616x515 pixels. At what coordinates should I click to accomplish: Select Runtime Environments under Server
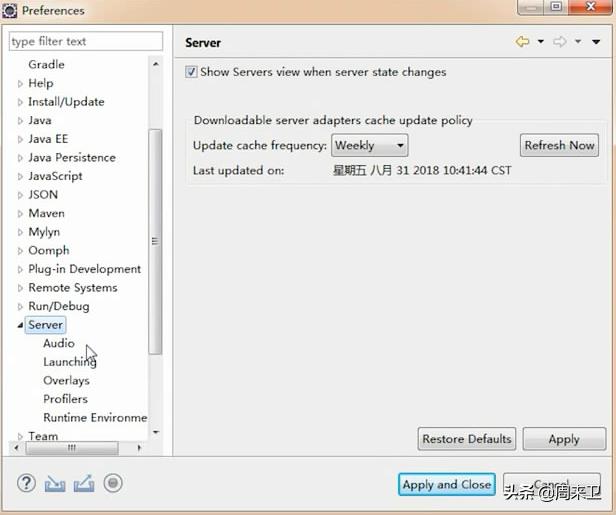click(x=94, y=417)
